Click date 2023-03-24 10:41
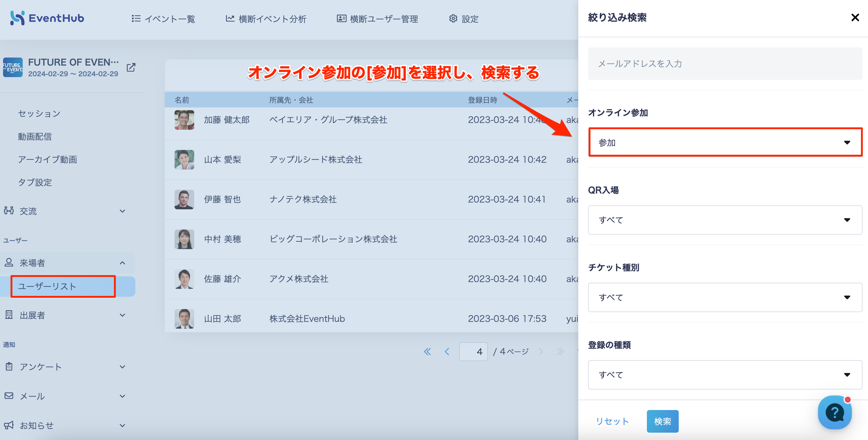This screenshot has width=868, height=440. pyautogui.click(x=507, y=199)
